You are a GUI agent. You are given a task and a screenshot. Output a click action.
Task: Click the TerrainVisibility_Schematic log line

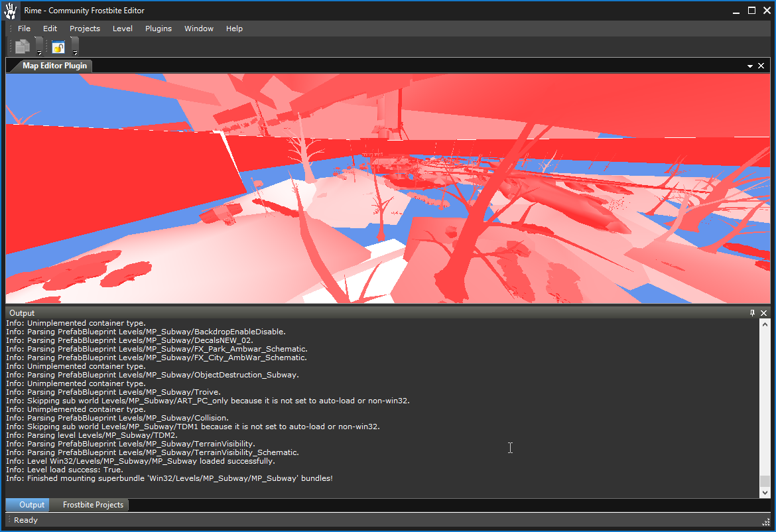[153, 452]
